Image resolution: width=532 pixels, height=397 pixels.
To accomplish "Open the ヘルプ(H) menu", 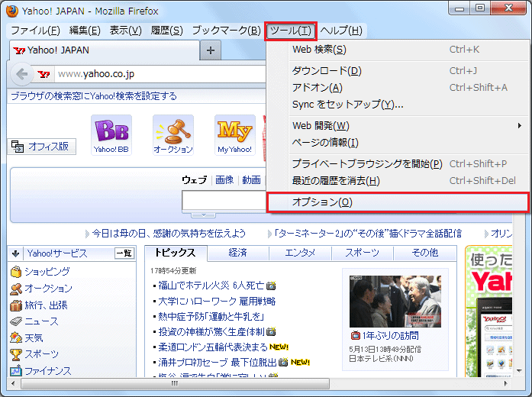I will (x=341, y=31).
